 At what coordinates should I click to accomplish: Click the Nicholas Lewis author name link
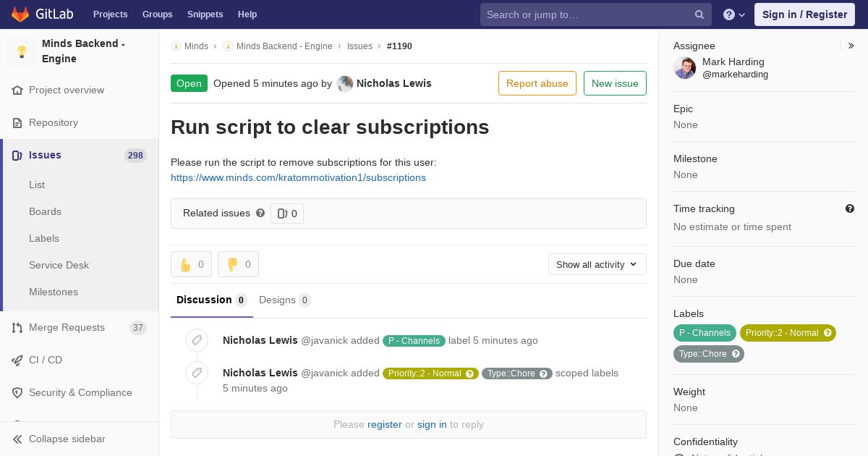(x=394, y=83)
